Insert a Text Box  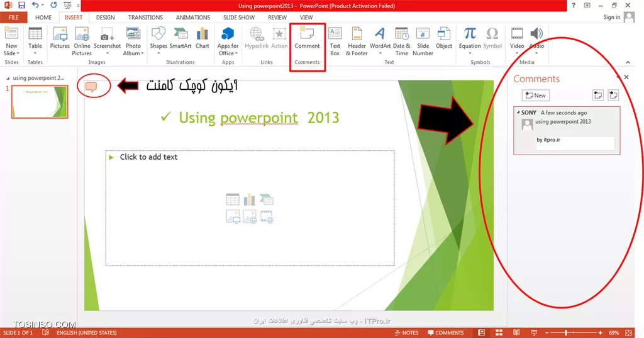(335, 41)
